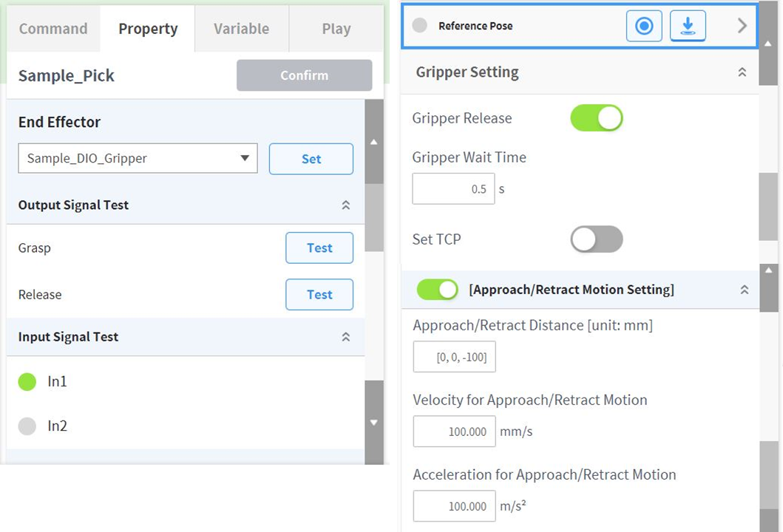Click the gray Reference Pose status dot
The height and width of the screenshot is (532, 783).
pos(420,26)
